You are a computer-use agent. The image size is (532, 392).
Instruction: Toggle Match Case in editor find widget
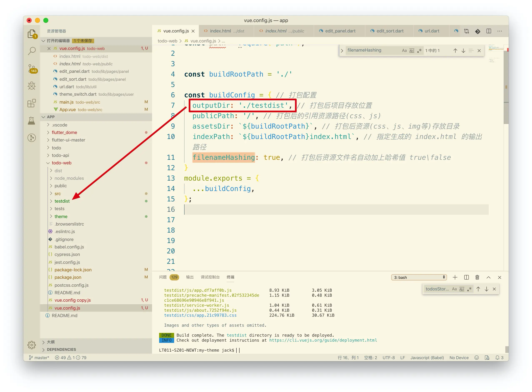404,51
